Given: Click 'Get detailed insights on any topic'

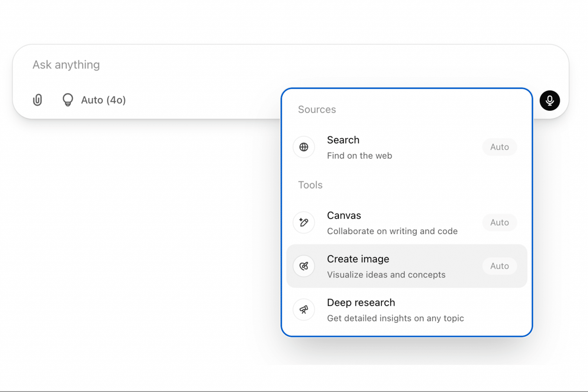Looking at the screenshot, I should click(x=395, y=318).
